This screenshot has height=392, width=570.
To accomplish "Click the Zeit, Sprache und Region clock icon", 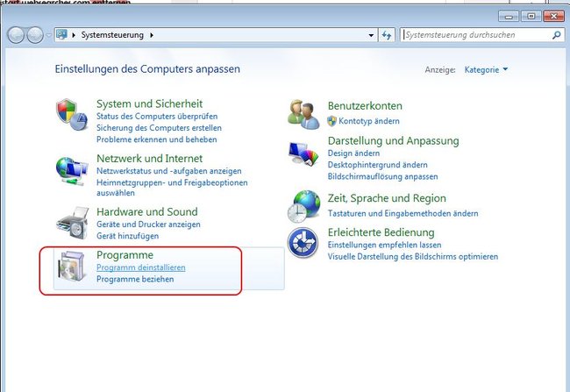I will click(x=304, y=206).
